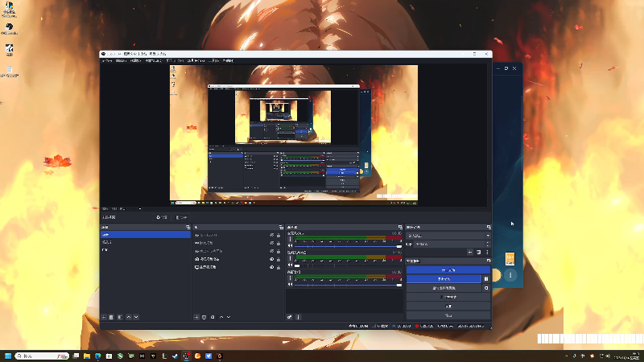The width and height of the screenshot is (644, 362).
Task: Toggle the lock on the first source row
Action: click(x=279, y=236)
